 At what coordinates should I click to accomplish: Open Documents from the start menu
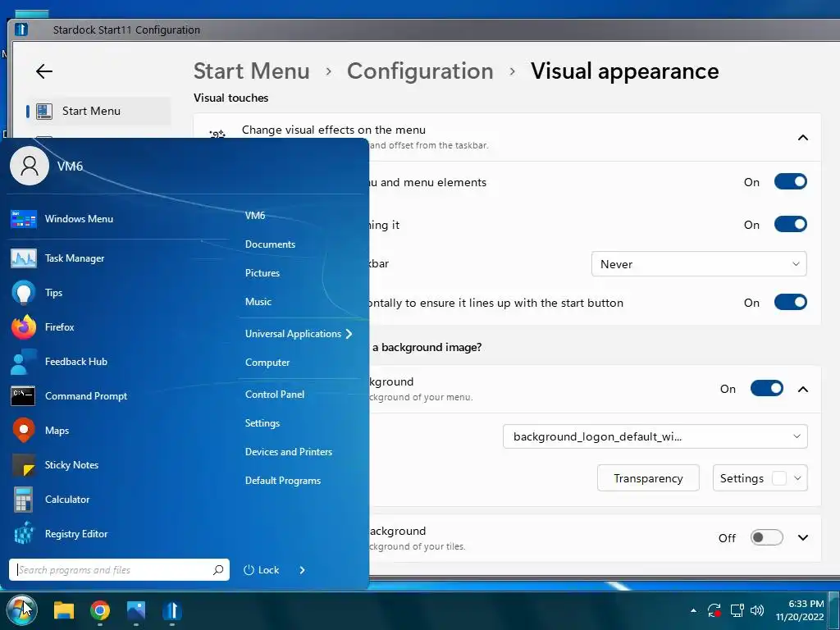pos(270,244)
